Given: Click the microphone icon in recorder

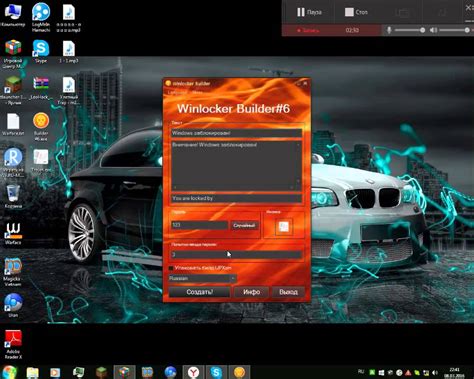Looking at the screenshot, I should [389, 30].
